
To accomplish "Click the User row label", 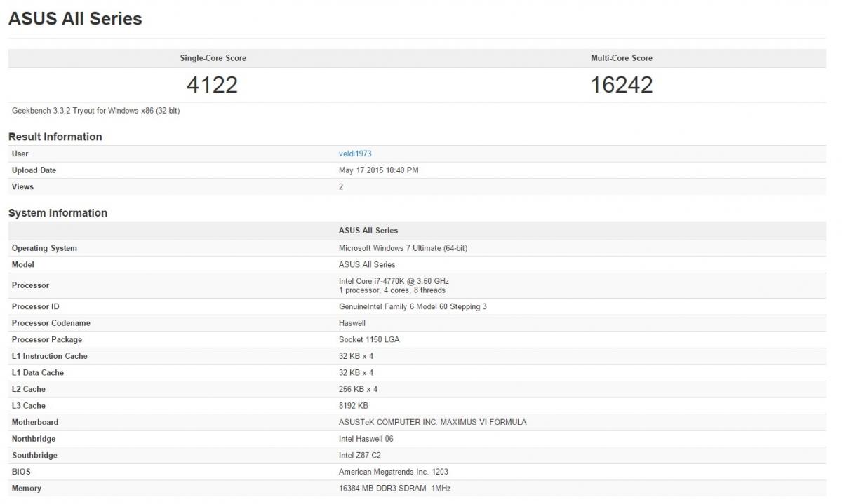I will click(20, 154).
